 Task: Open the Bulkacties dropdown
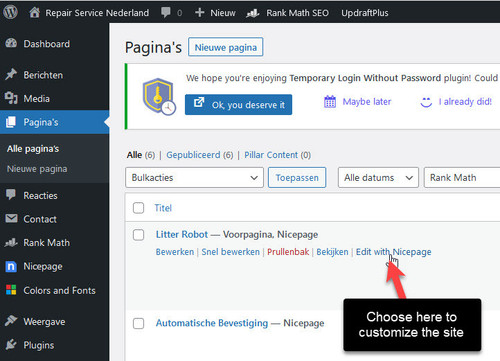(194, 178)
